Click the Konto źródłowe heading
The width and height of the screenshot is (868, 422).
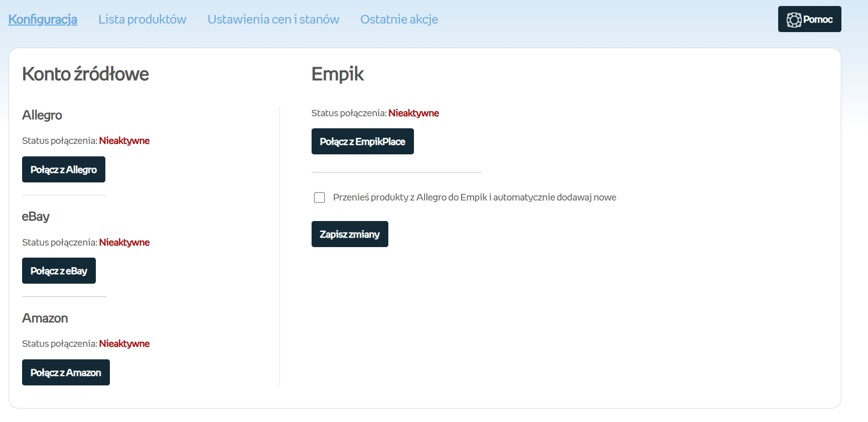click(85, 74)
